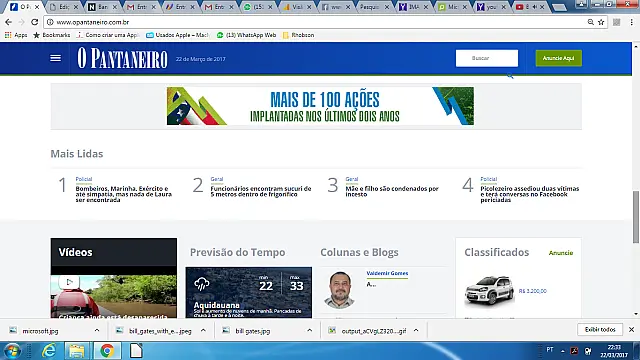The height and width of the screenshot is (360, 640).
Task: Bookmark this page with the star icon
Action: point(601,22)
